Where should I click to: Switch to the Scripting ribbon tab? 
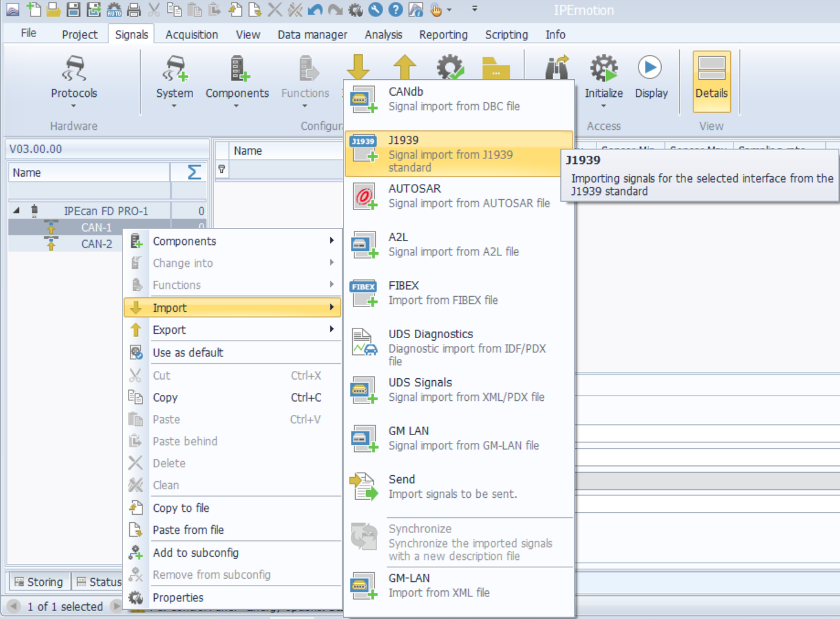pyautogui.click(x=506, y=35)
